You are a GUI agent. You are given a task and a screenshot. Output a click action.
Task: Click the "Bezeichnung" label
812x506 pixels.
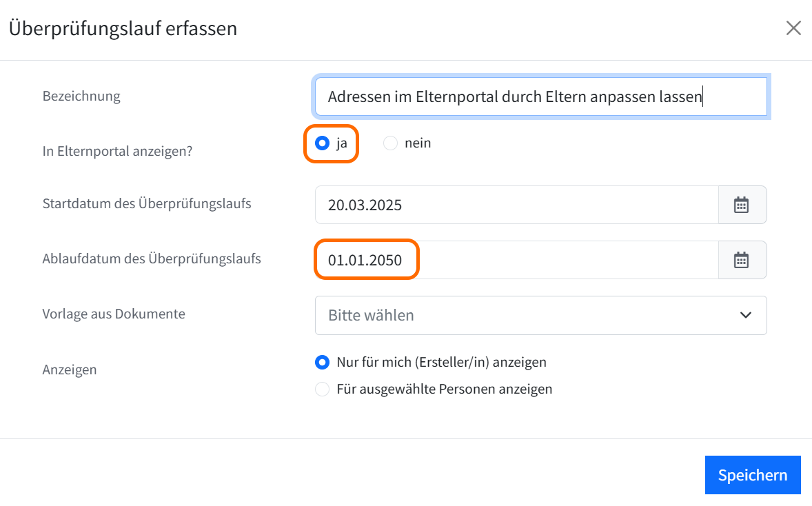point(81,96)
